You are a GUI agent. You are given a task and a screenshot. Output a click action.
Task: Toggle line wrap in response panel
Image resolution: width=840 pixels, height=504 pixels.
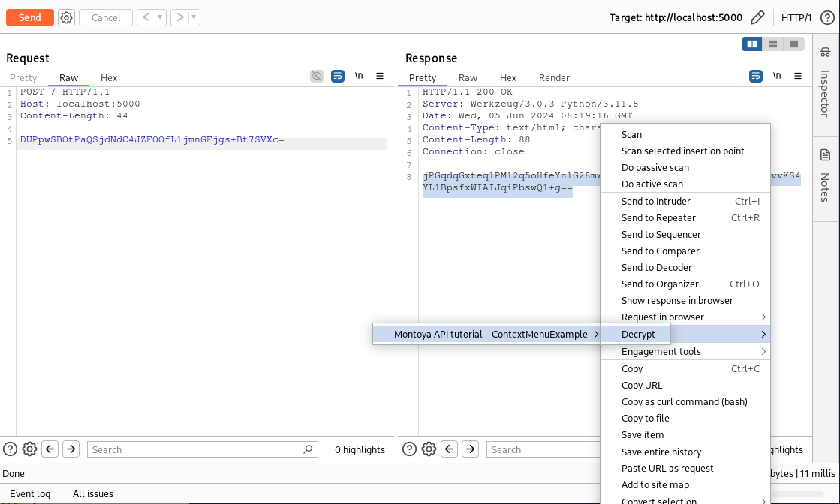pyautogui.click(x=756, y=76)
